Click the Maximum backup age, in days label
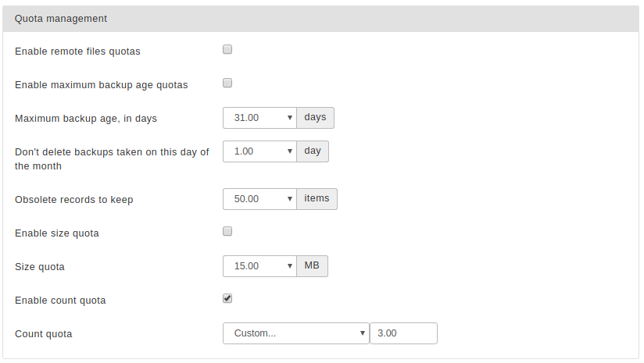 click(x=86, y=119)
